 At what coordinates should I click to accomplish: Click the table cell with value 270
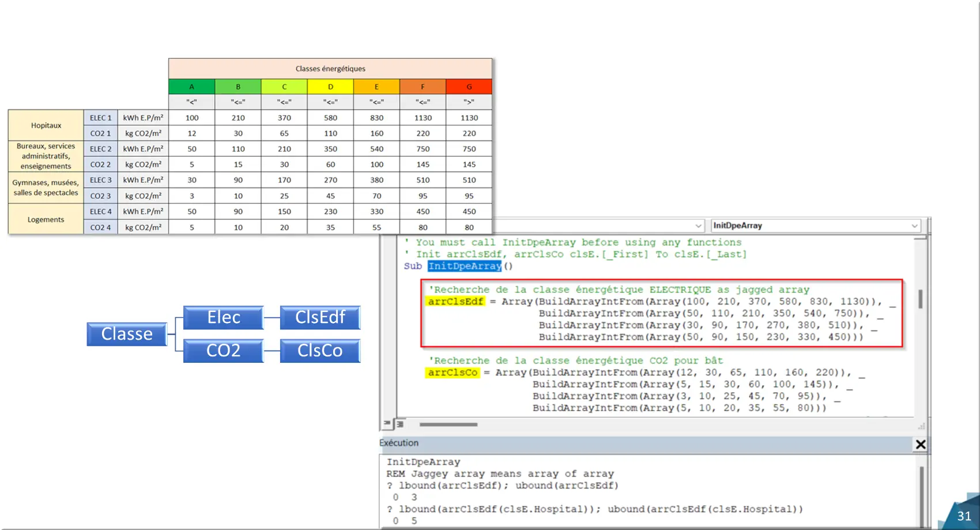point(330,180)
